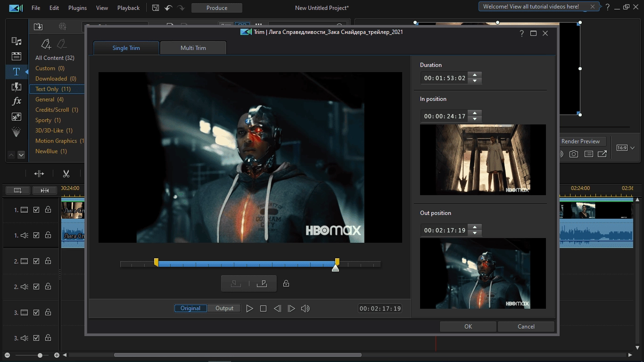Click the Produce button
The image size is (644, 362).
tap(217, 8)
